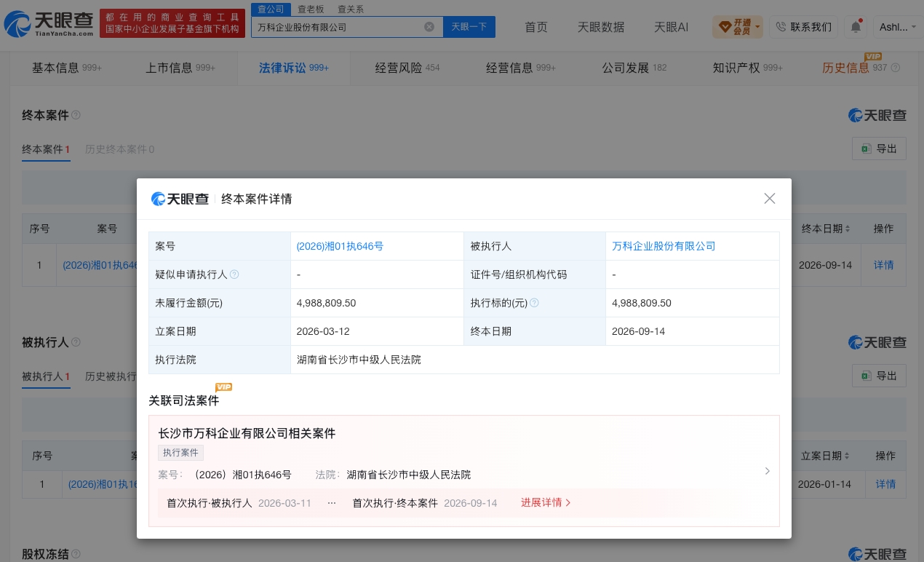Open 万科企业股份有限公司 link in dialog
This screenshot has width=924, height=562.
point(664,246)
